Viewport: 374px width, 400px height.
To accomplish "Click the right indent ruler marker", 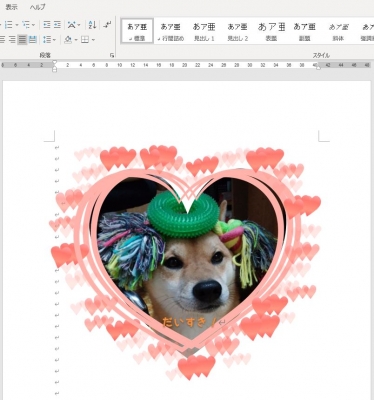I will [318, 68].
